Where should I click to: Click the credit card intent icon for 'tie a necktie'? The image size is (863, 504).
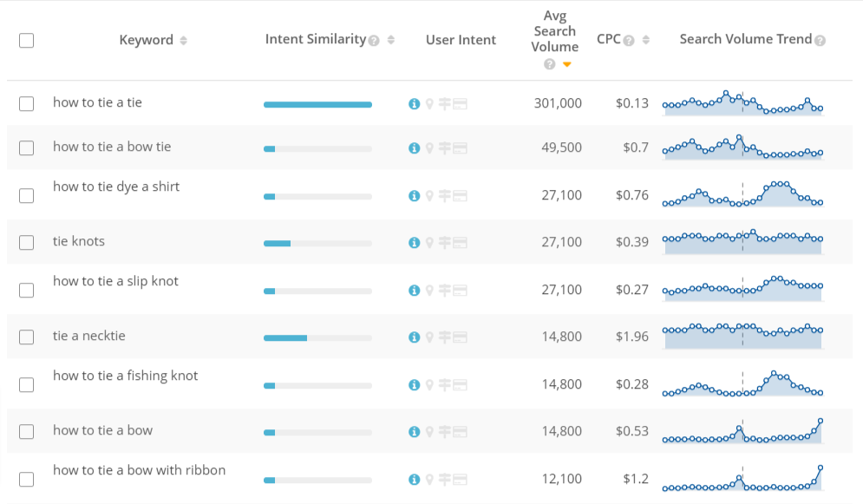(x=460, y=337)
